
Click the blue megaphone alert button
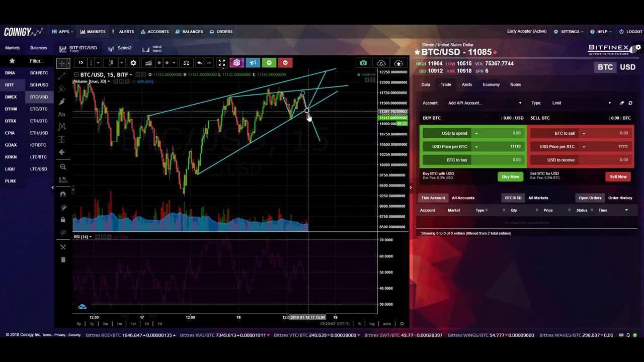pyautogui.click(x=253, y=63)
